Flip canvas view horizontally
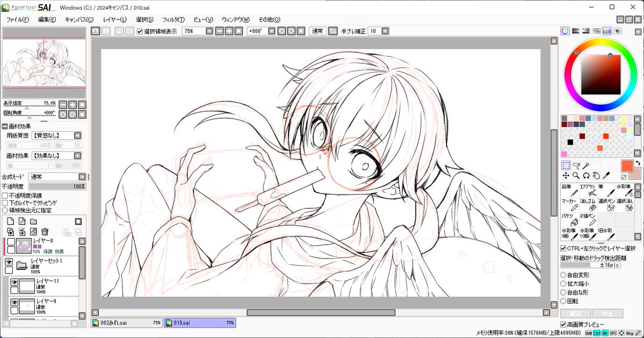644x338 pixels. [x=333, y=31]
